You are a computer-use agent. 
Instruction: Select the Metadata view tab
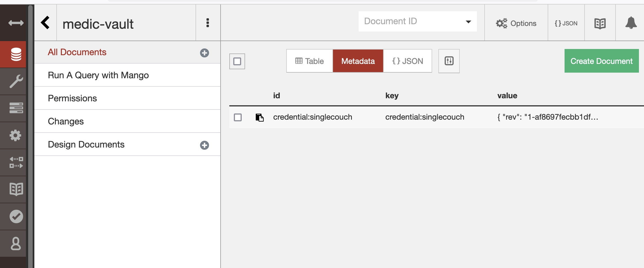[358, 61]
